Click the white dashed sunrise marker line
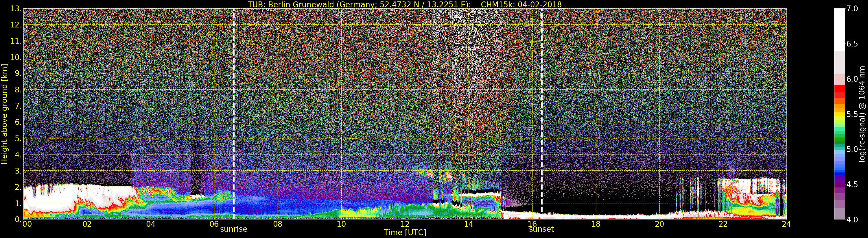Viewport: 868px width, 238px height. (233, 114)
